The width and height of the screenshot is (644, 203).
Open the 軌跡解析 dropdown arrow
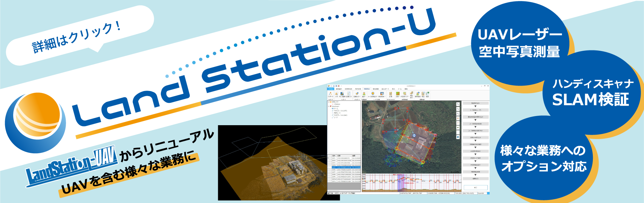click(x=385, y=96)
